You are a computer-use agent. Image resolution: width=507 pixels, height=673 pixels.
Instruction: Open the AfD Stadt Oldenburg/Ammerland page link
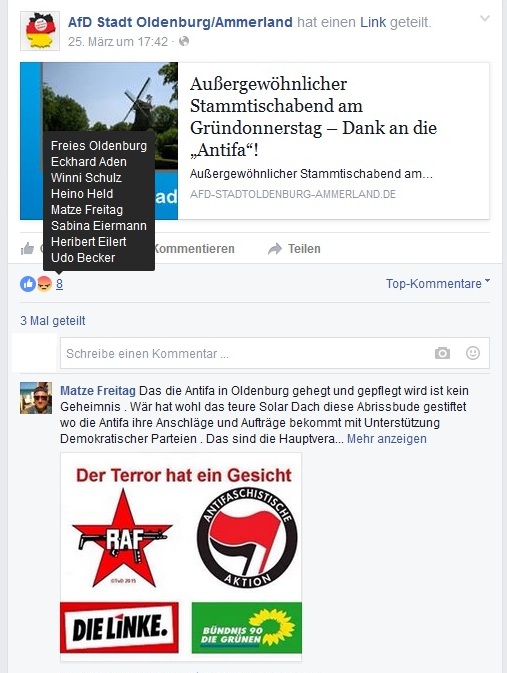pyautogui.click(x=180, y=22)
